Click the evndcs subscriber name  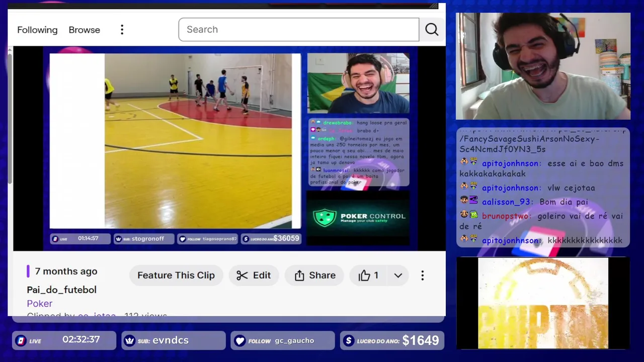tap(171, 340)
